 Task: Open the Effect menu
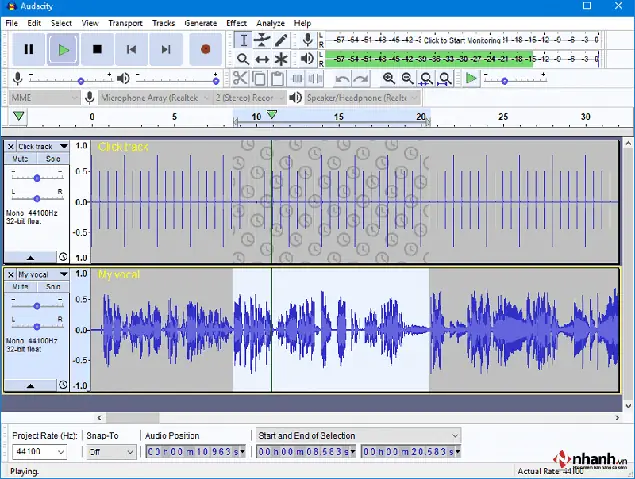point(236,23)
